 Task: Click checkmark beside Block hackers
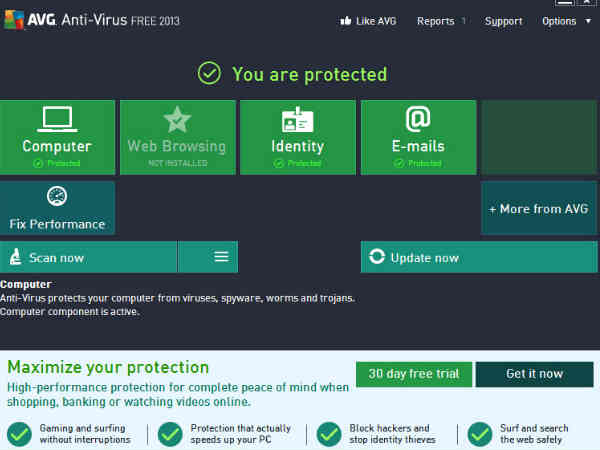(x=329, y=434)
